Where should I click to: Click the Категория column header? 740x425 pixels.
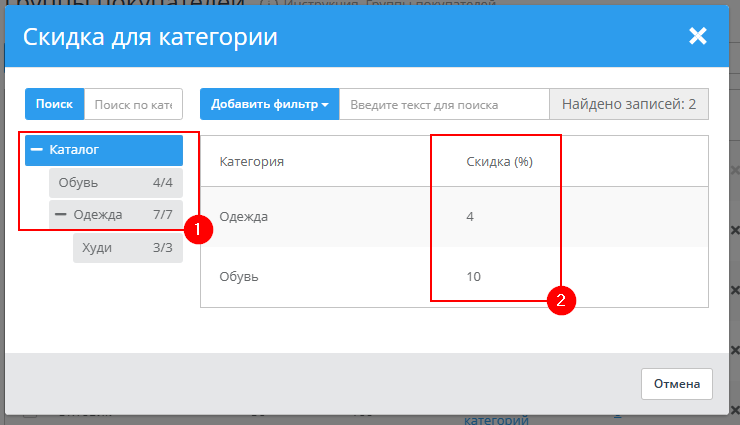click(252, 161)
